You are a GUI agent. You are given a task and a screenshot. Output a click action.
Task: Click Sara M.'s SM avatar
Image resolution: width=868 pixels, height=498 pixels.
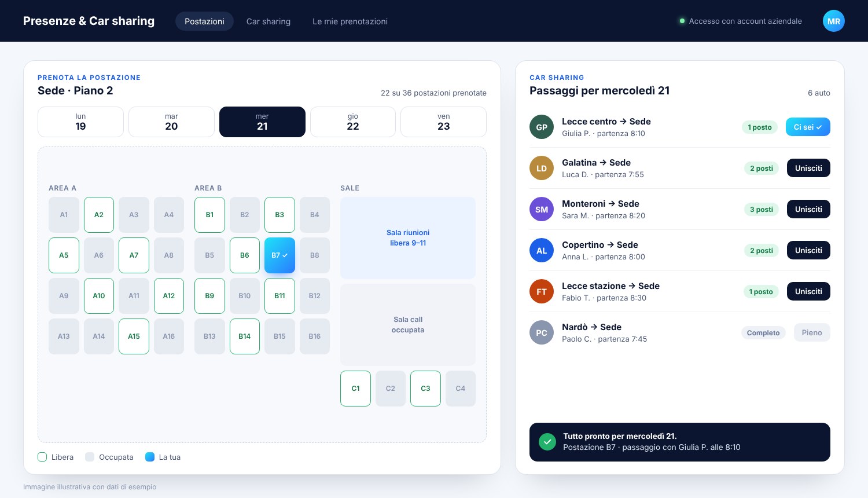point(542,210)
